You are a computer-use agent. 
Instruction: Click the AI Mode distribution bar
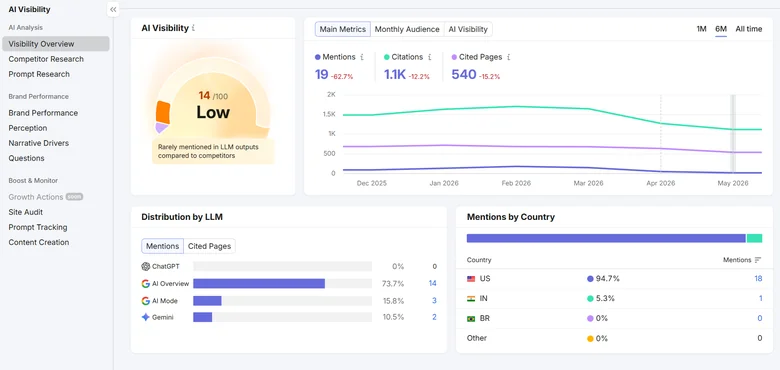coord(207,301)
